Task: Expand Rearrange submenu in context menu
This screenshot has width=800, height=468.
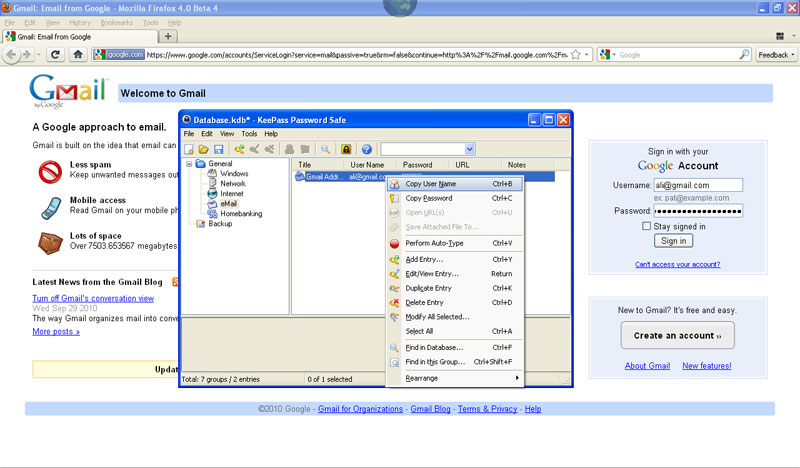Action: click(455, 378)
